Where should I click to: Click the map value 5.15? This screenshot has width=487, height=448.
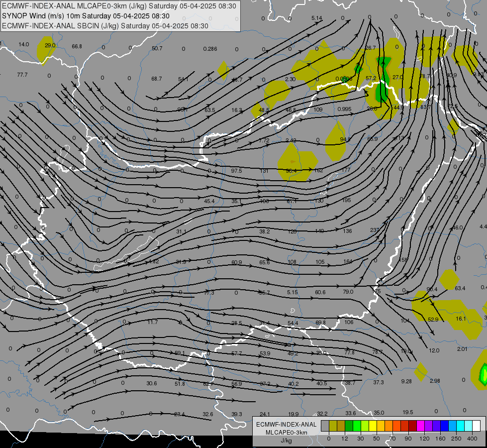[x=292, y=292]
